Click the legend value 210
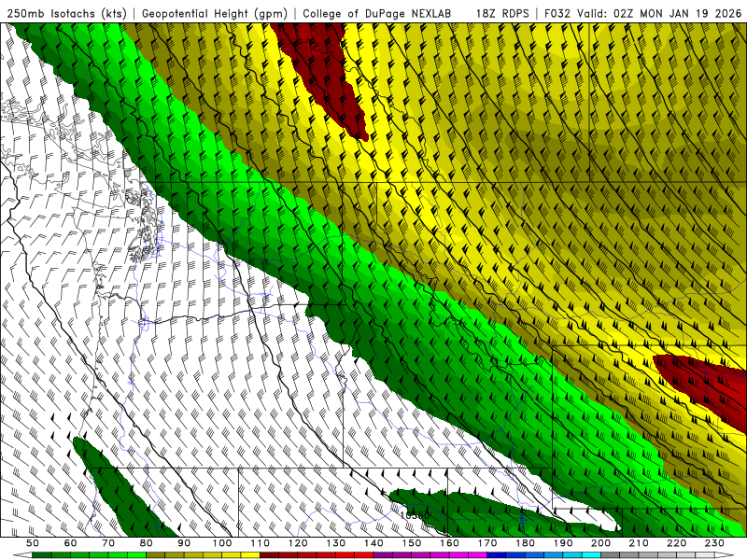 (x=639, y=543)
